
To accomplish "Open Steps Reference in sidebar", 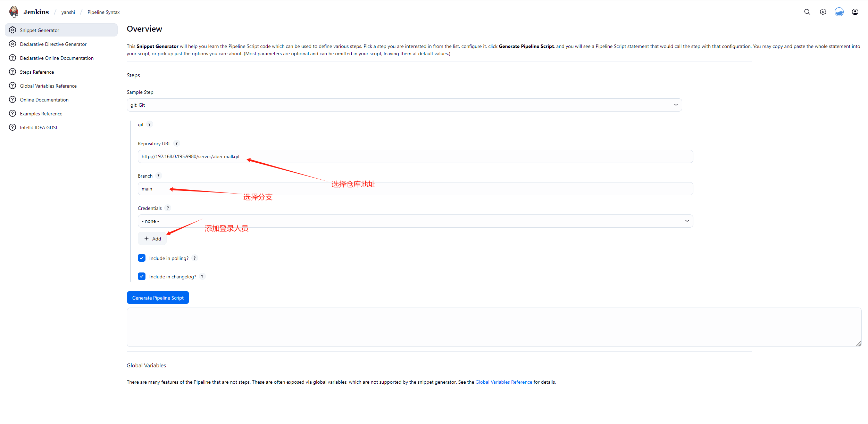I will click(37, 72).
